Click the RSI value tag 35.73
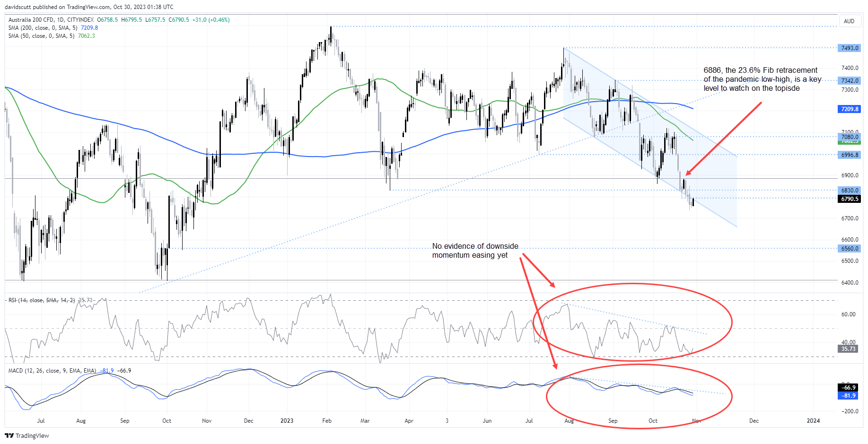This screenshot has width=868, height=444. (848, 349)
